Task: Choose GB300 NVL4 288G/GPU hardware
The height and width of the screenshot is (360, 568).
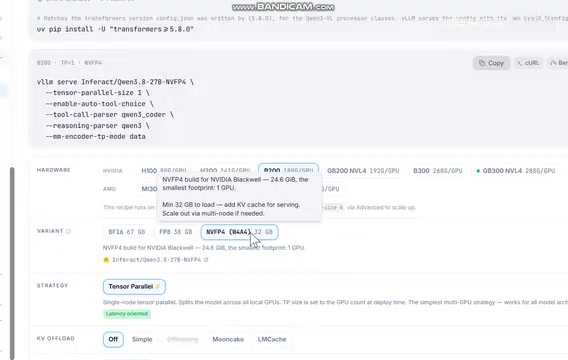Action: click(x=516, y=171)
